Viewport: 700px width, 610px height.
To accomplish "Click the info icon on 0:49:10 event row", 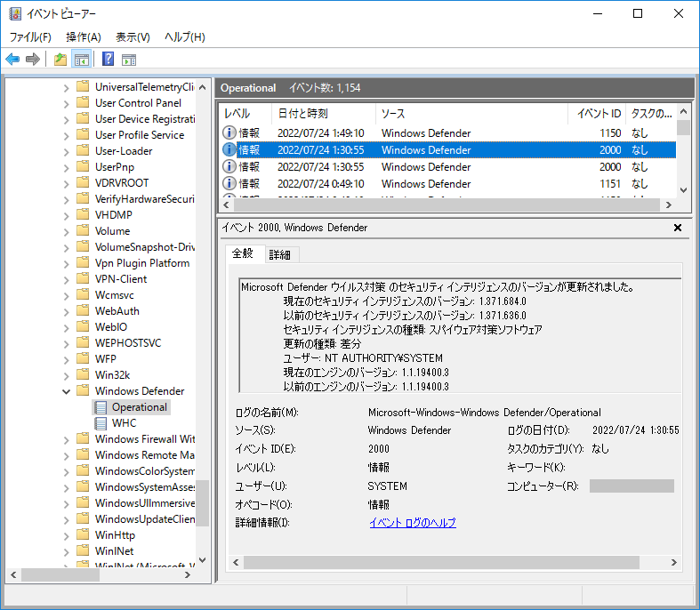I will [x=229, y=183].
